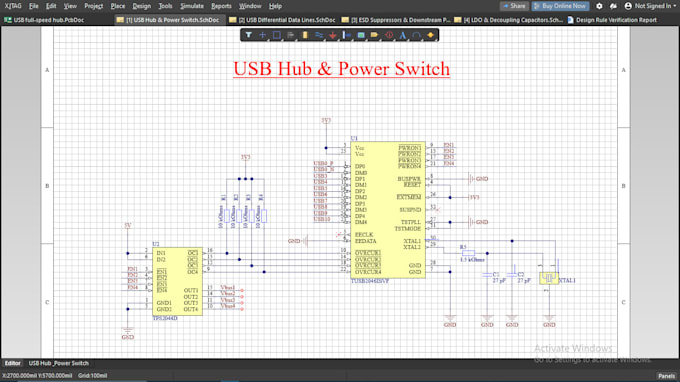This screenshot has height=382, width=680.
Task: Select the place sheet symbol tool
Action: [x=361, y=35]
